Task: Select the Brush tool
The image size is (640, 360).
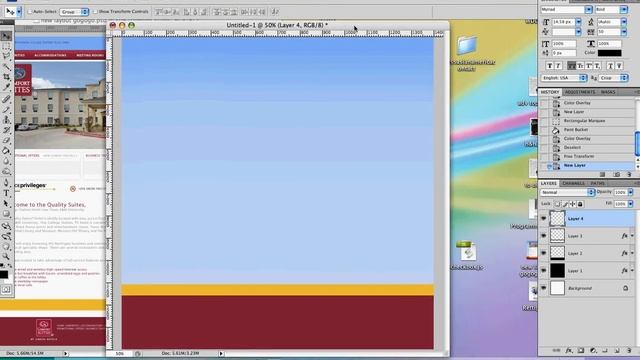Action: 6,109
